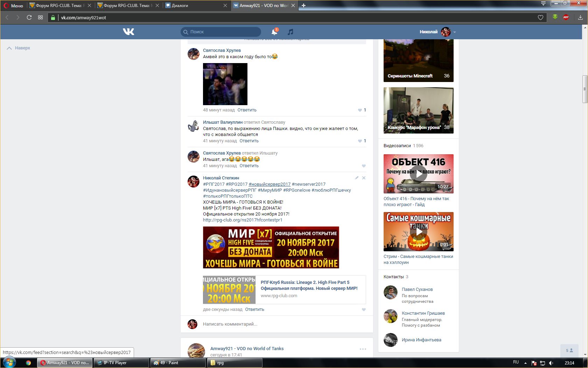Open Ильшат Валиуллин's avatar
The image size is (588, 368).
point(194,126)
